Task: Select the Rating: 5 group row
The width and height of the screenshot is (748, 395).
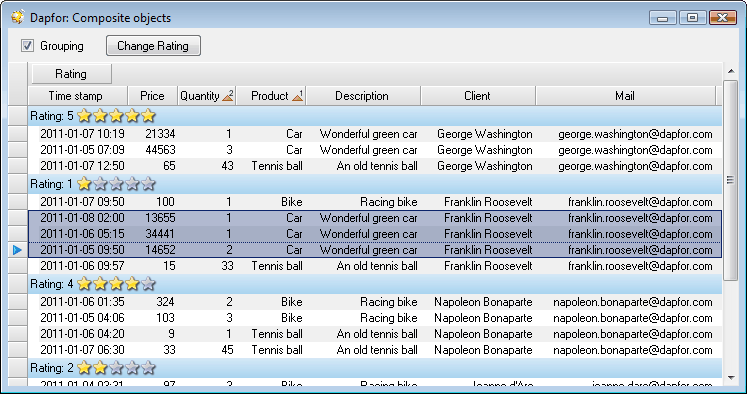Action: coord(374,116)
